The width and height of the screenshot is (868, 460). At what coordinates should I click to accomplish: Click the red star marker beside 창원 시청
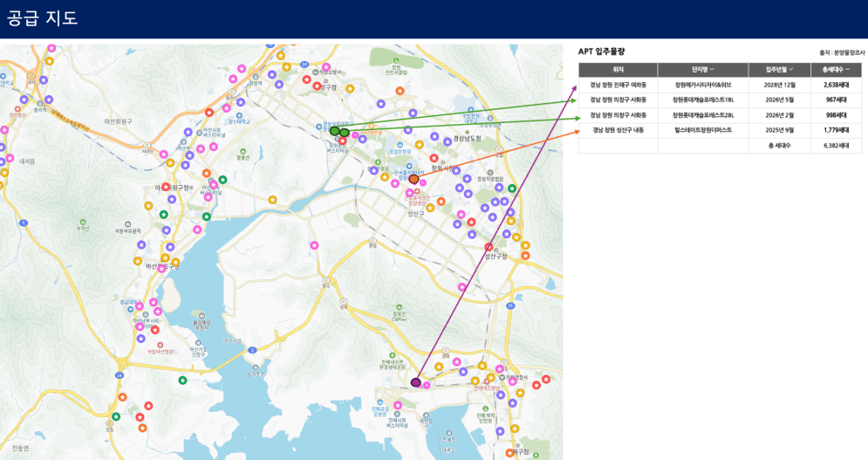434,158
